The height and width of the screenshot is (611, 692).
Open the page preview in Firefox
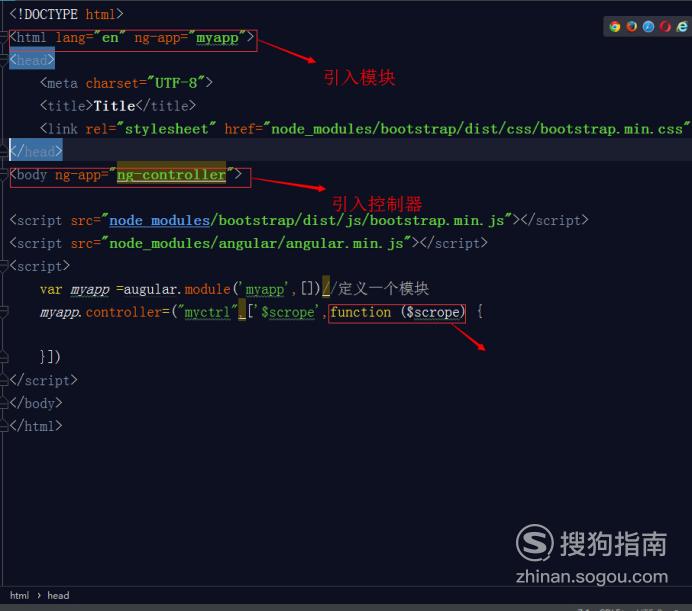[x=632, y=26]
